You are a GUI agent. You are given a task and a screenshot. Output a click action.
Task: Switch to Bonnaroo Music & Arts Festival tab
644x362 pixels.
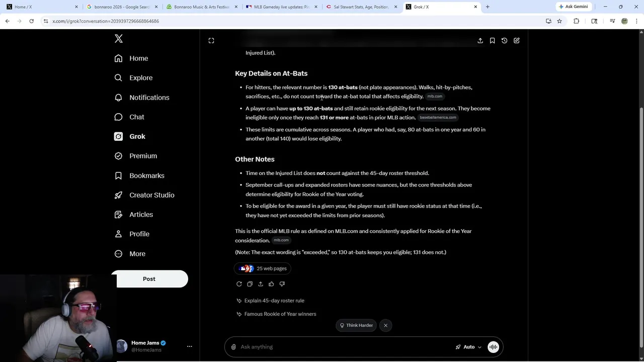pyautogui.click(x=202, y=7)
